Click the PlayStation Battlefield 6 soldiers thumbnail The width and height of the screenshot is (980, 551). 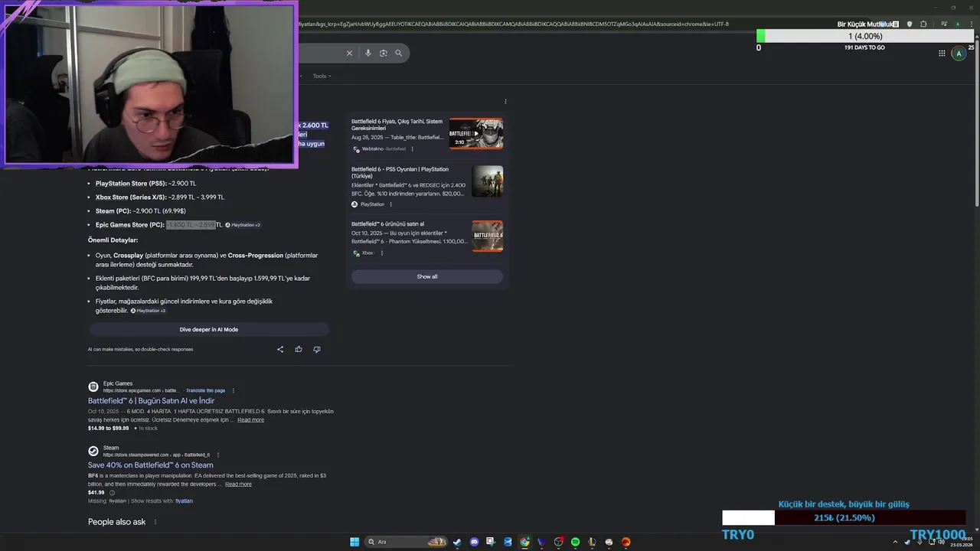click(x=488, y=181)
